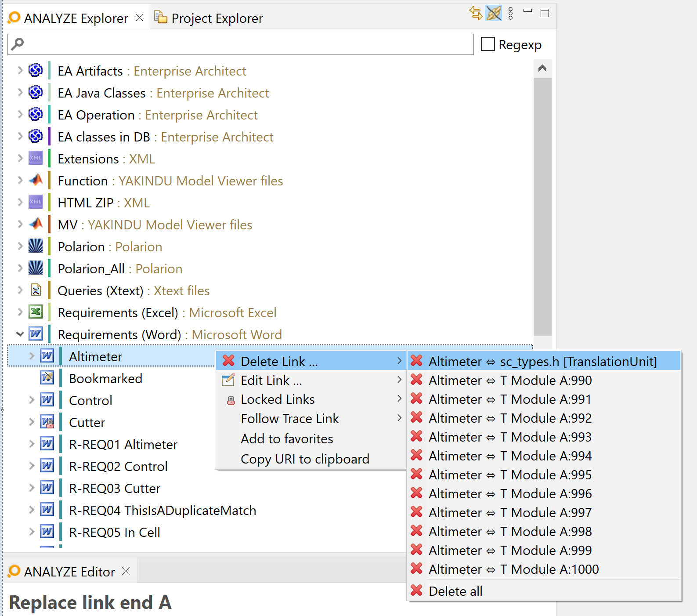The height and width of the screenshot is (616, 697).
Task: Click the Excel icon beside Requirements (Excel)
Action: pos(36,312)
